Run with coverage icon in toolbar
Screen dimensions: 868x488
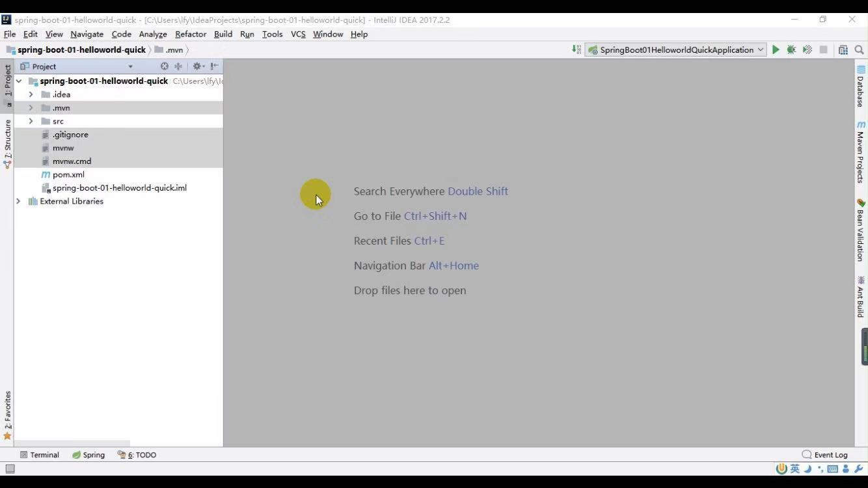(807, 49)
